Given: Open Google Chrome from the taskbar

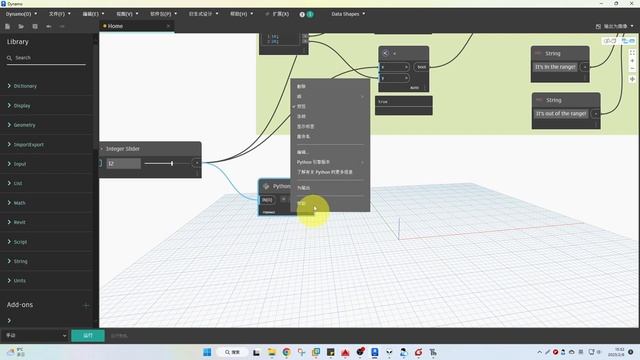Looking at the screenshot, I should coord(287,352).
